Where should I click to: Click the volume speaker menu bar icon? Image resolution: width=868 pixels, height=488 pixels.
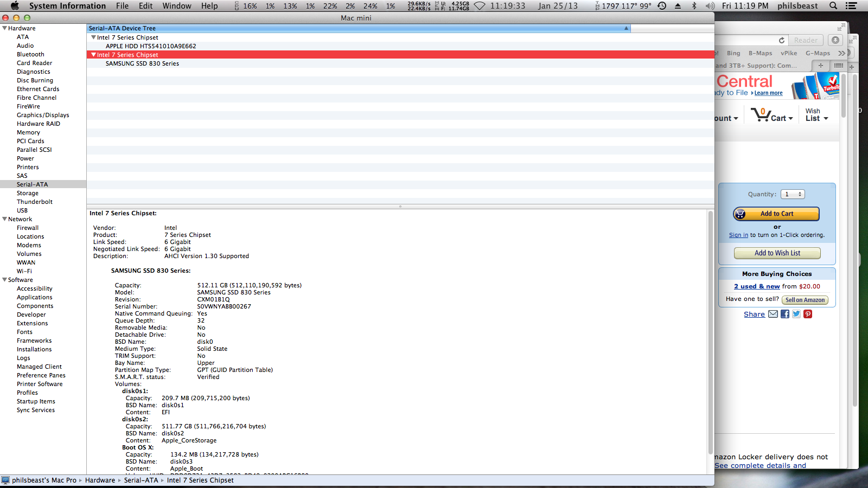tap(710, 6)
